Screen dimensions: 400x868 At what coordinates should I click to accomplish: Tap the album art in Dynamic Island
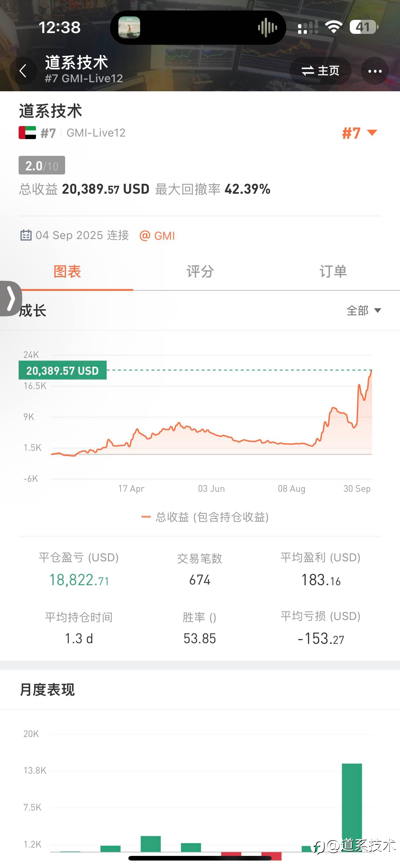click(x=129, y=27)
